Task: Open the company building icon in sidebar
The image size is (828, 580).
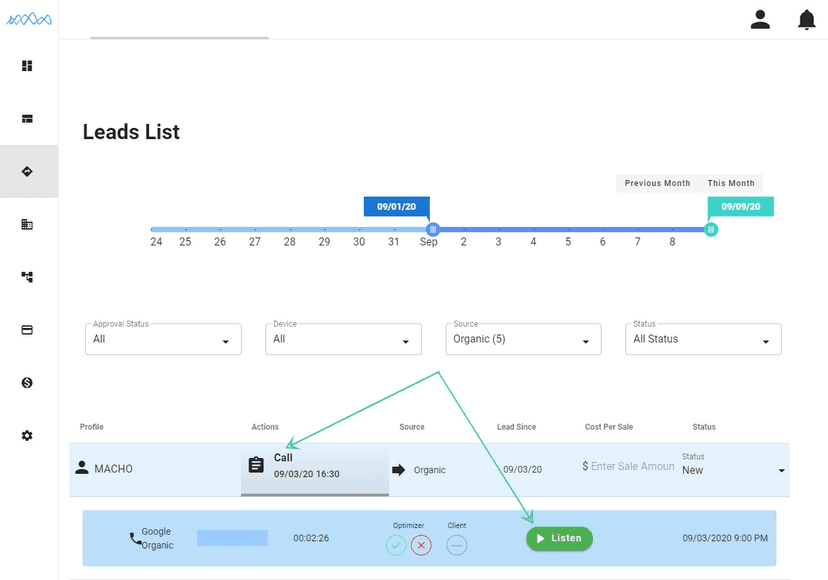Action: click(x=27, y=225)
